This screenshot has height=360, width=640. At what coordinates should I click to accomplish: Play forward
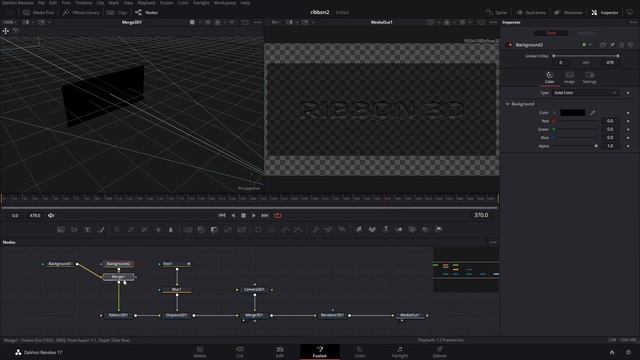tap(253, 216)
